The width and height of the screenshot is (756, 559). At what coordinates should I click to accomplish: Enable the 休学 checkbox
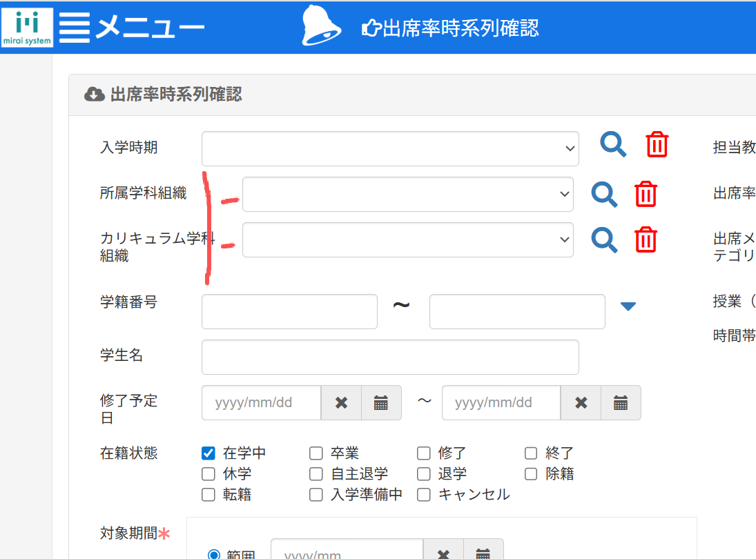209,474
